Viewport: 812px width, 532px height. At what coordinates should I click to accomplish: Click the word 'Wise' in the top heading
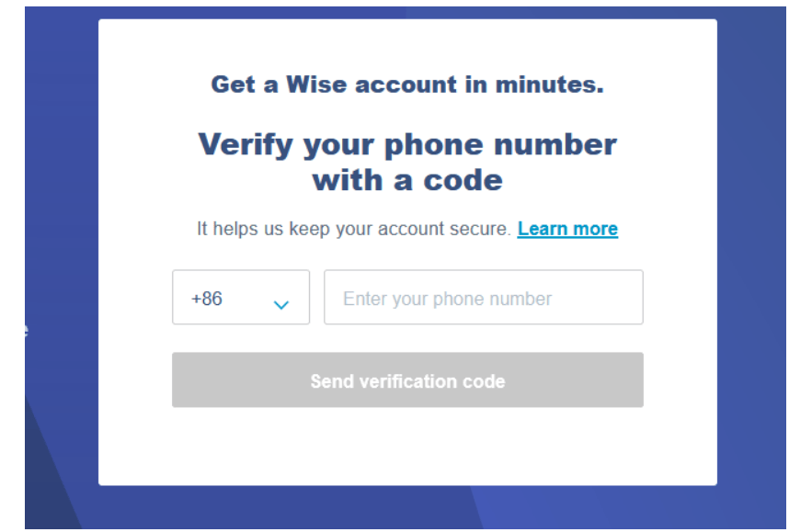[x=317, y=85]
